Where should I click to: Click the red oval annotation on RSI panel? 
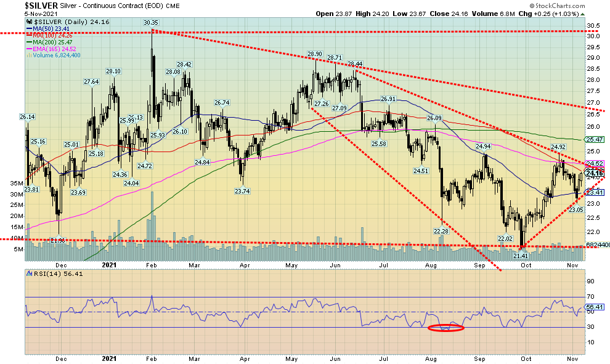coord(447,328)
